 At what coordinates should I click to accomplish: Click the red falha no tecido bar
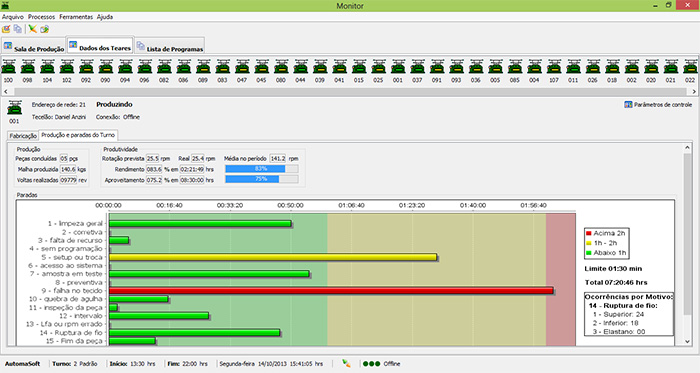[331, 290]
